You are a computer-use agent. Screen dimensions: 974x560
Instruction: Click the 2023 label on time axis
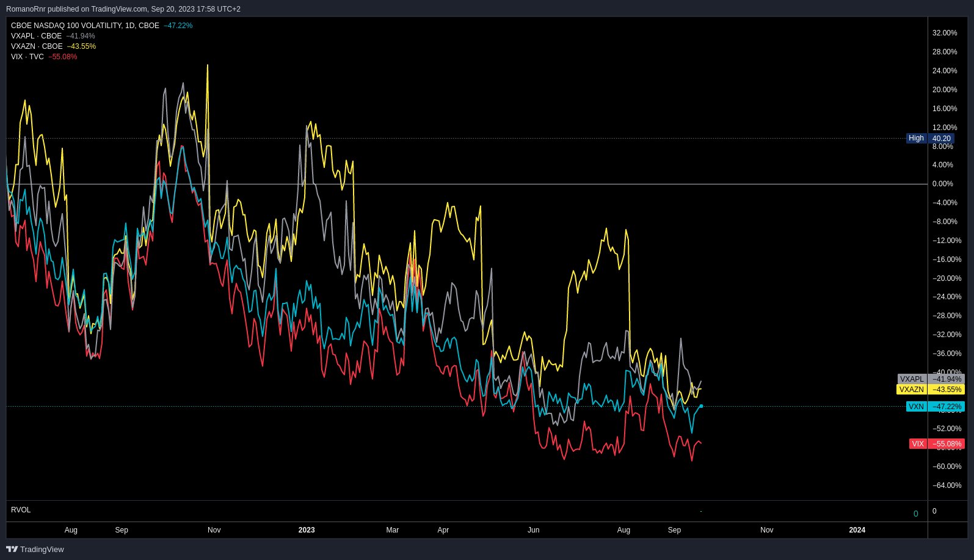tap(307, 530)
